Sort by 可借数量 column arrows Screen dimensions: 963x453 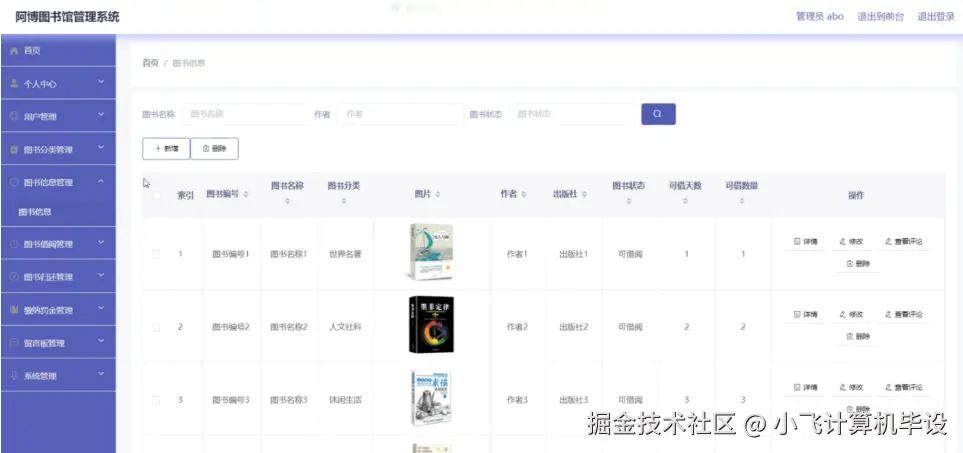[x=742, y=201]
